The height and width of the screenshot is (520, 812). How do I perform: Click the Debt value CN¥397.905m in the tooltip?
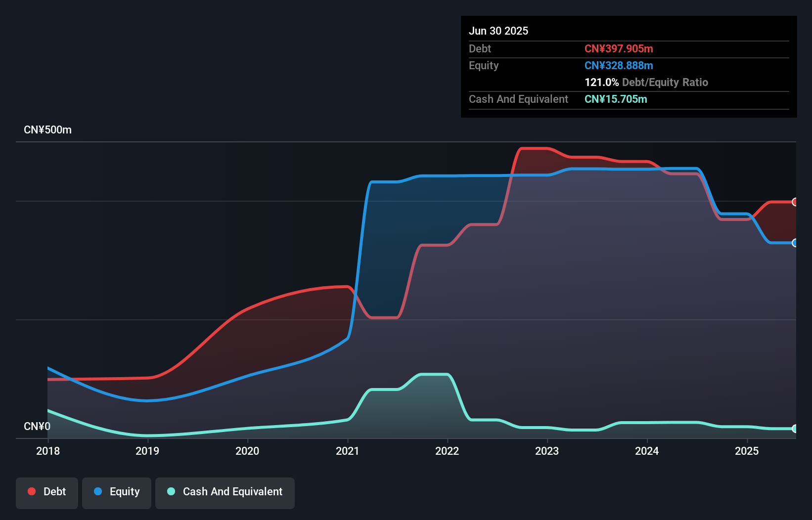619,48
